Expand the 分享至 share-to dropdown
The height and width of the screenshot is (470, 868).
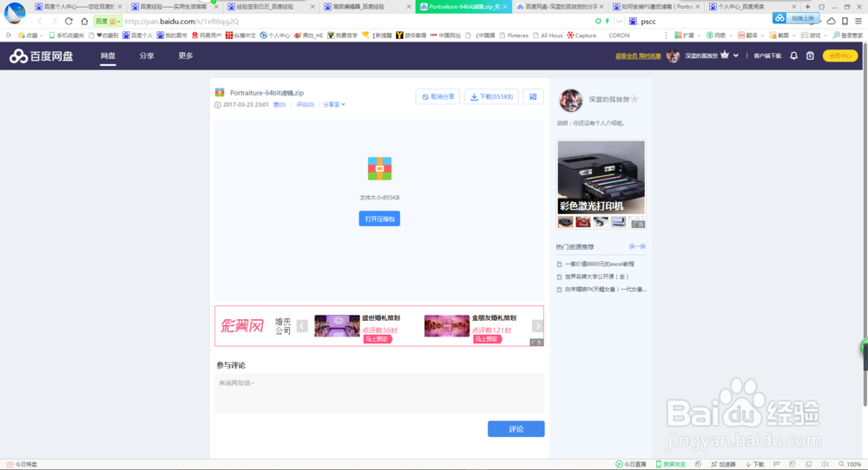334,105
